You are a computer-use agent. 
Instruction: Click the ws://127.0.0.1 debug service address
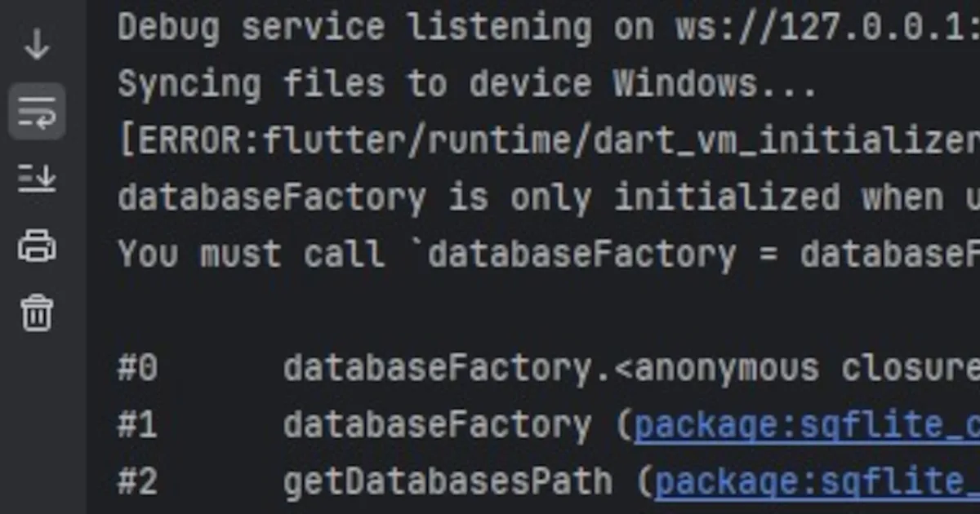click(x=827, y=28)
